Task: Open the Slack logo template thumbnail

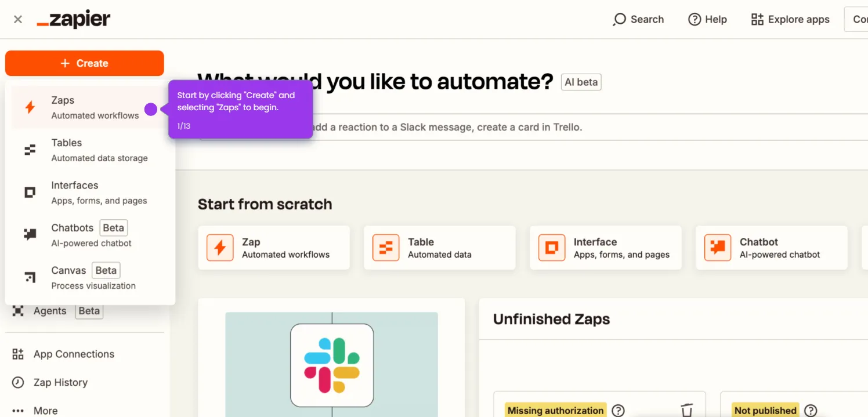Action: click(332, 365)
